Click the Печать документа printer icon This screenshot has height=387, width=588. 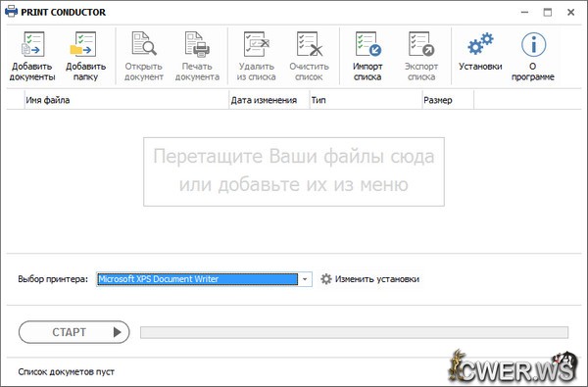point(197,45)
